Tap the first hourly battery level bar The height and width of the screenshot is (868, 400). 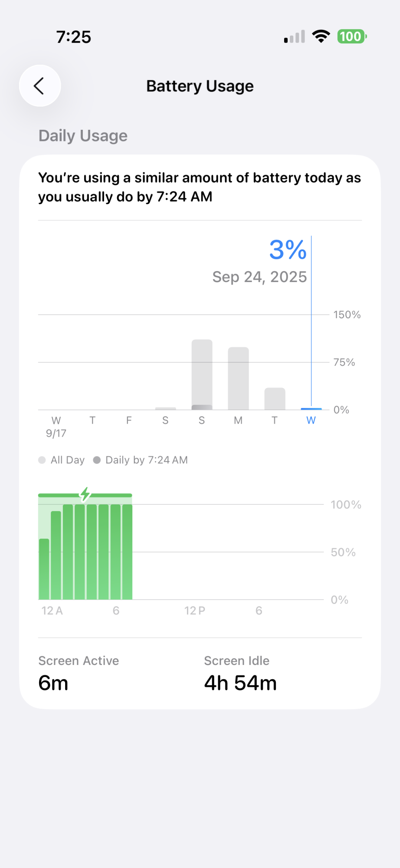click(44, 569)
